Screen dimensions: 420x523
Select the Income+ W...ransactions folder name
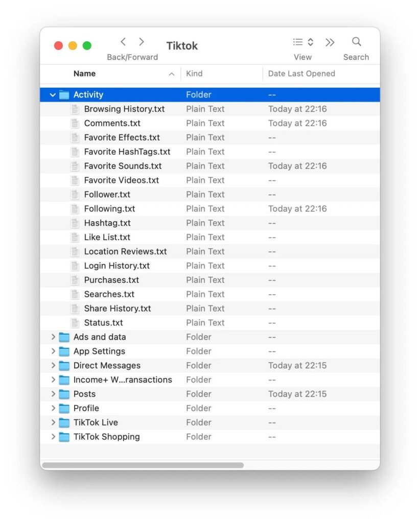[123, 379]
